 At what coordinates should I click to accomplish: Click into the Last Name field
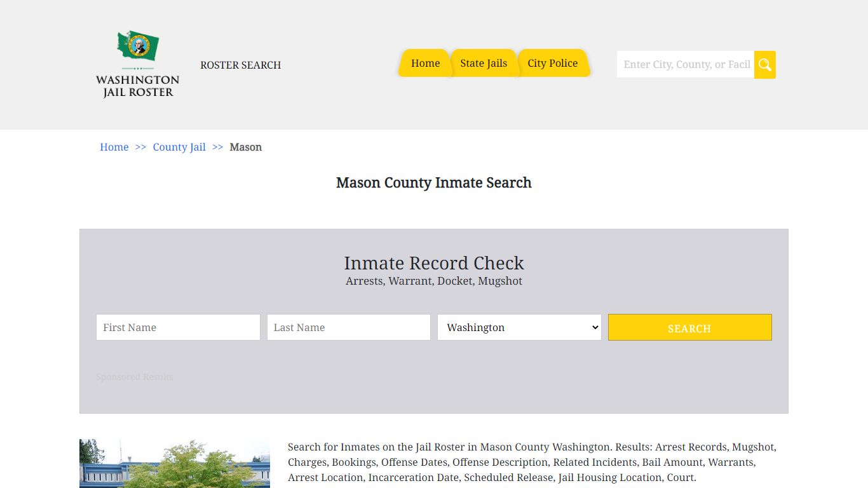point(349,327)
